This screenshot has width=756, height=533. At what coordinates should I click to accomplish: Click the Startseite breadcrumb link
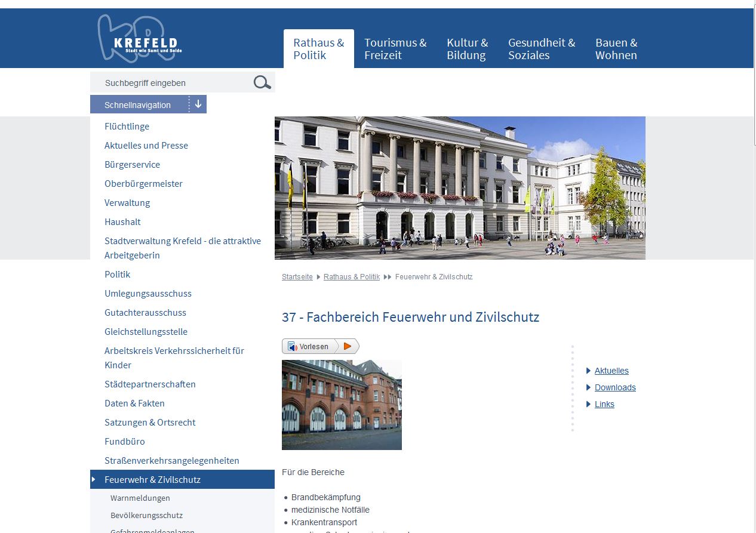click(x=297, y=277)
